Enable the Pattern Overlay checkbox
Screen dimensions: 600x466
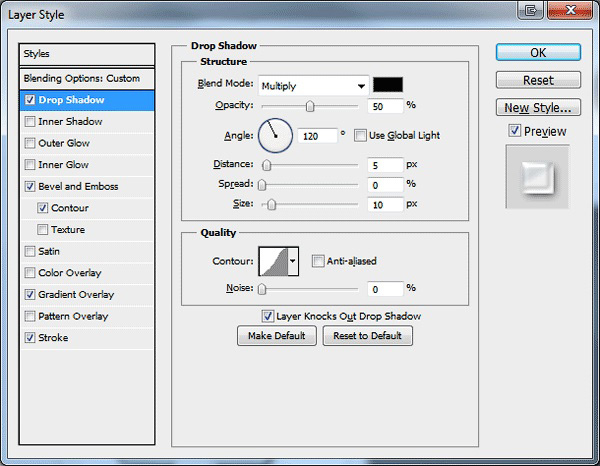(30, 316)
